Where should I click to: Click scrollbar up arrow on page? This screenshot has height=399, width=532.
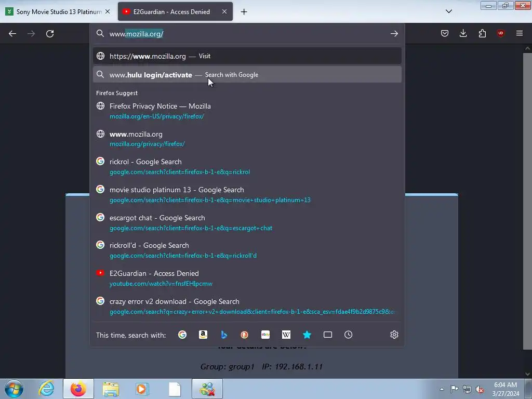pos(528,48)
